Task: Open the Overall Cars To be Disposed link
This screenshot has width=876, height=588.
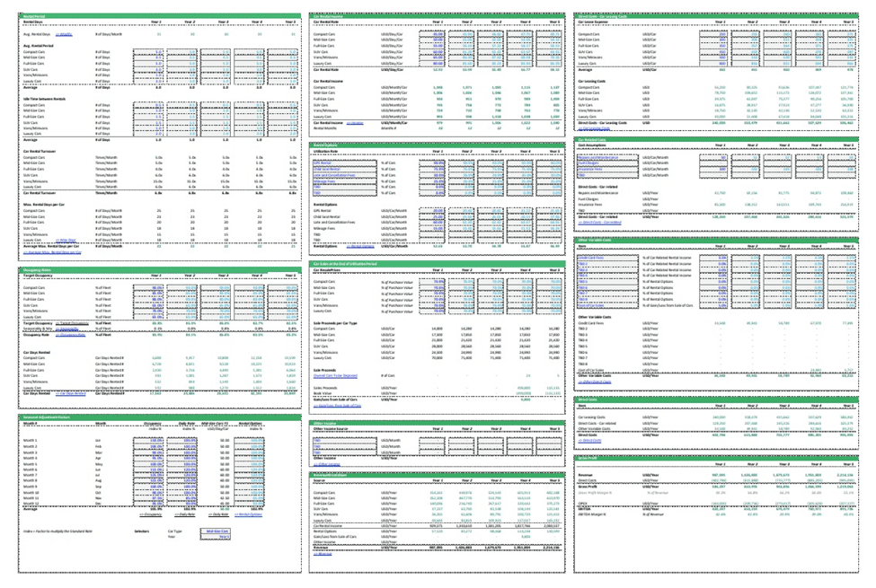Action: pyautogui.click(x=335, y=376)
